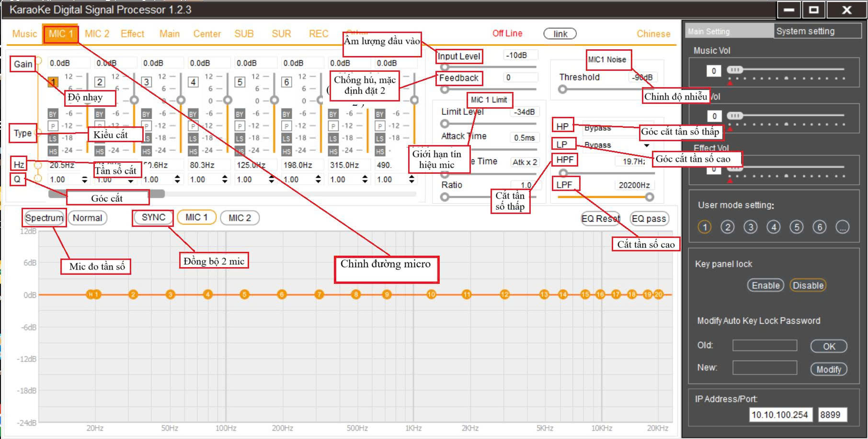The height and width of the screenshot is (439, 868).
Task: Click node 3 on the EQ curve
Action: click(x=170, y=294)
